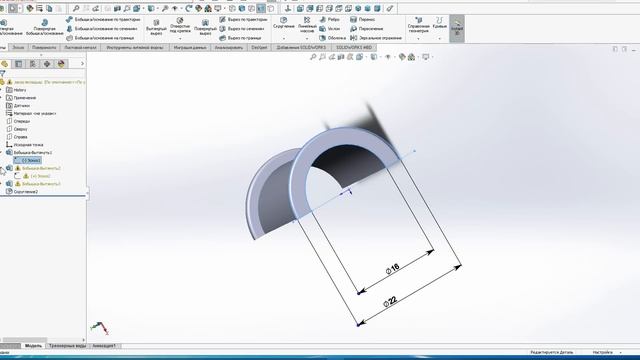
Task: Click the Ø18 dimension in the viewport
Action: pos(393,269)
